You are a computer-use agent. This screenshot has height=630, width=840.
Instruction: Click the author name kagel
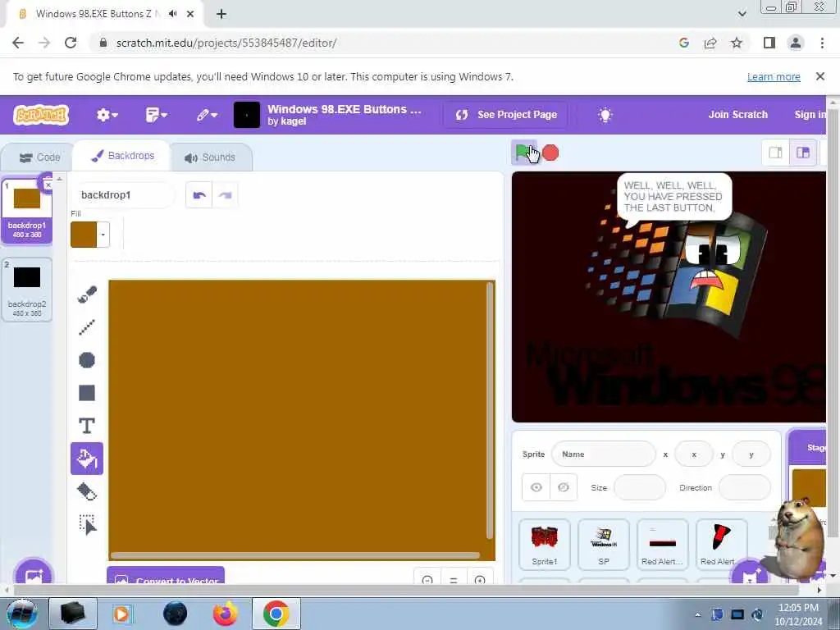tap(294, 121)
